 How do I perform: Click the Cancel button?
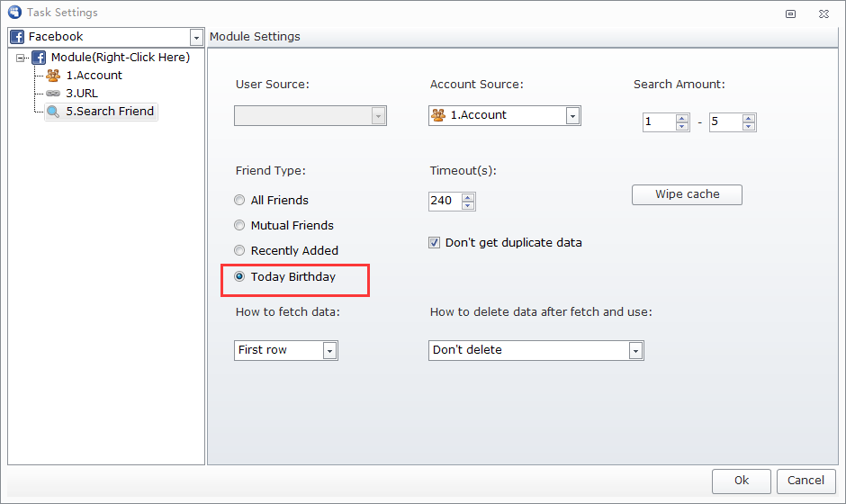[x=806, y=481]
